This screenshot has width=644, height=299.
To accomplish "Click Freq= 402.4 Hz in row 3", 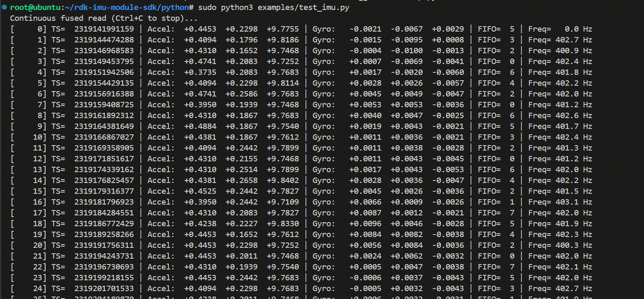I will (560, 61).
